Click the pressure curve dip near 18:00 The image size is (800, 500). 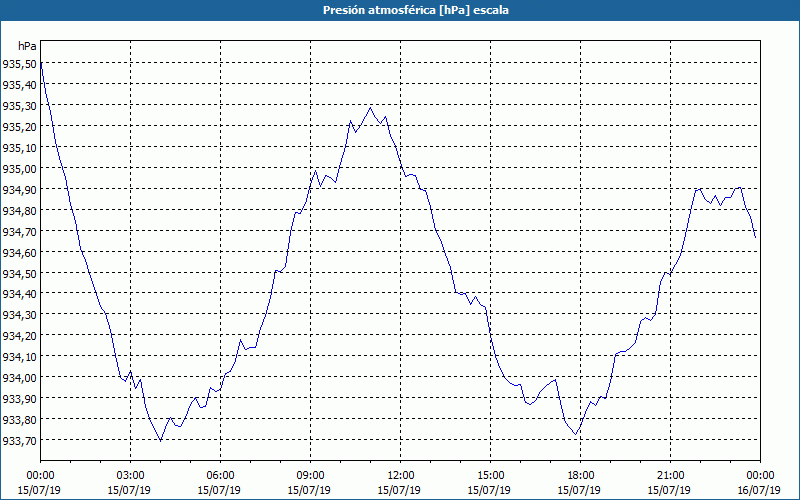point(576,434)
